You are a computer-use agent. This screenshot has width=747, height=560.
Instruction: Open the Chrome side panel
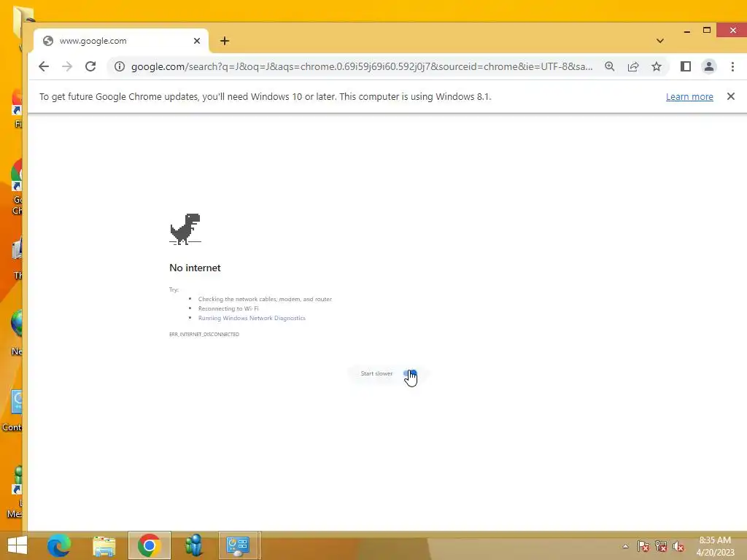point(686,66)
